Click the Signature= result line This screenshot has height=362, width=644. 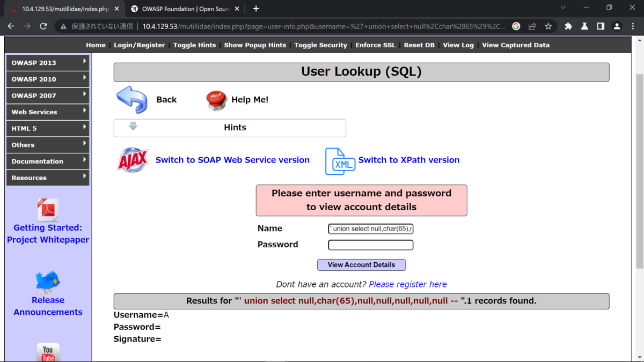(x=137, y=339)
